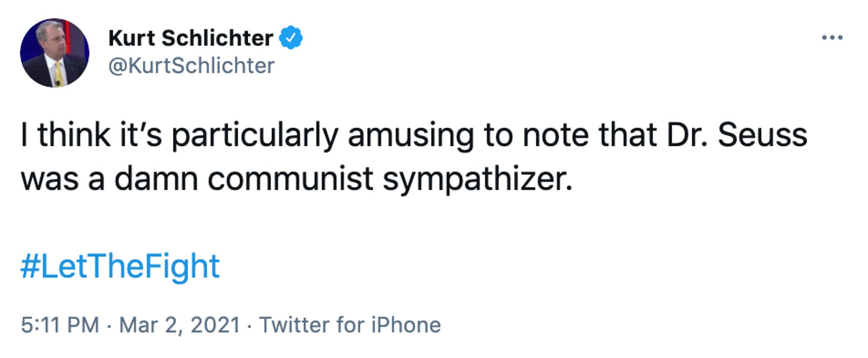Click the @KurtSchlichter handle
This screenshot has width=868, height=358.
click(x=191, y=66)
